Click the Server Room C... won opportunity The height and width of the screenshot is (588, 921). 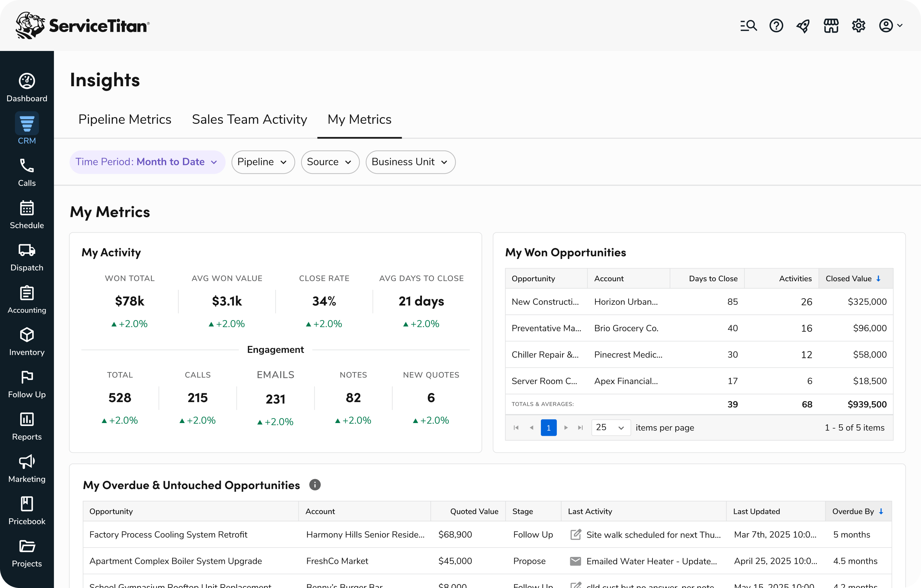coord(544,381)
